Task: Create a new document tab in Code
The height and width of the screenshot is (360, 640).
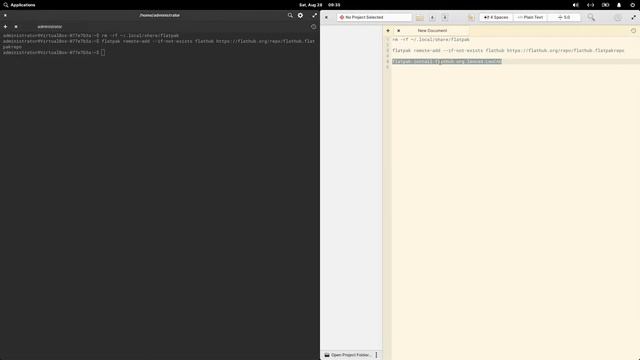Action: 388,31
